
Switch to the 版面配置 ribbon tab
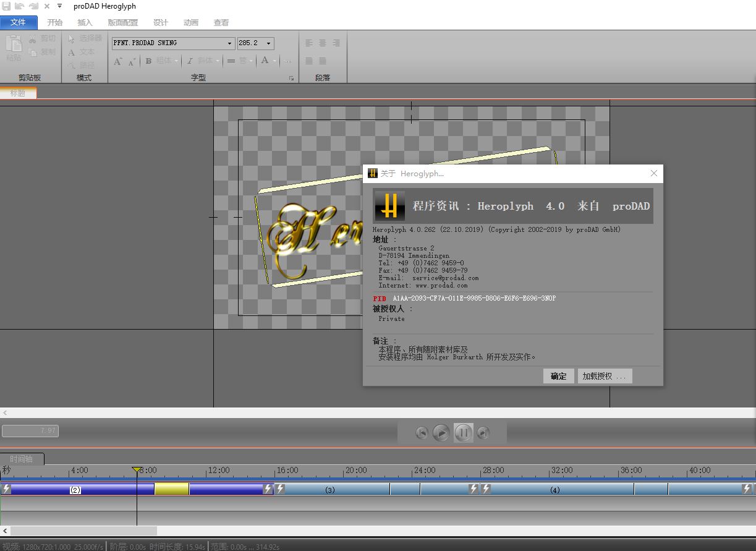click(x=123, y=22)
